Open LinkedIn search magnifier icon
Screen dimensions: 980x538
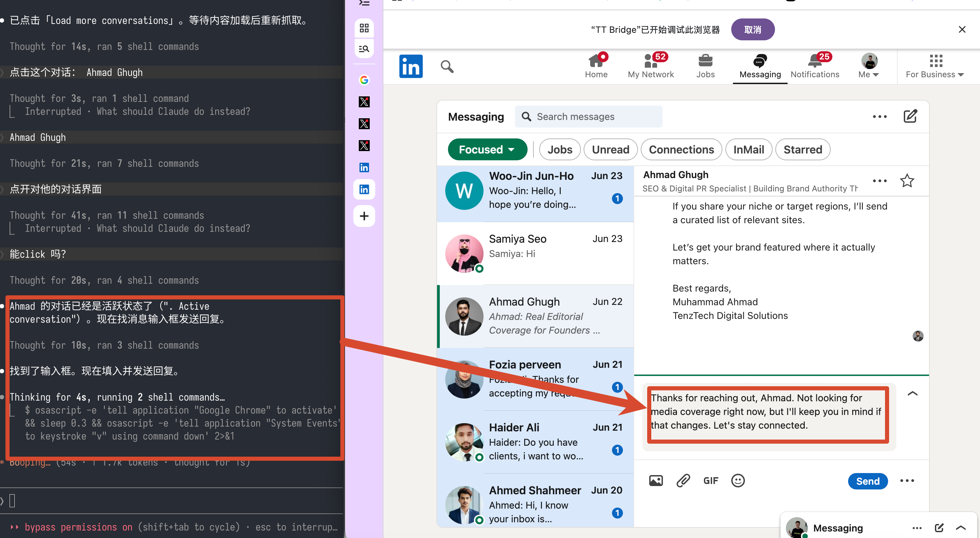(447, 67)
